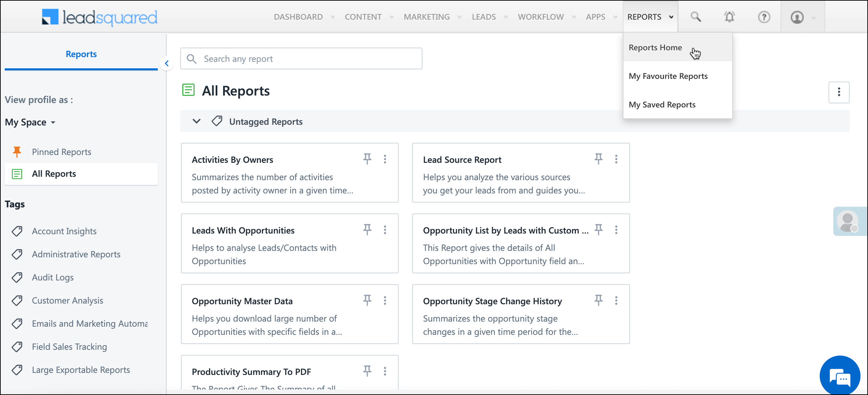Click the All Reports three-dot menu button
Viewport: 868px width, 395px height.
click(839, 92)
